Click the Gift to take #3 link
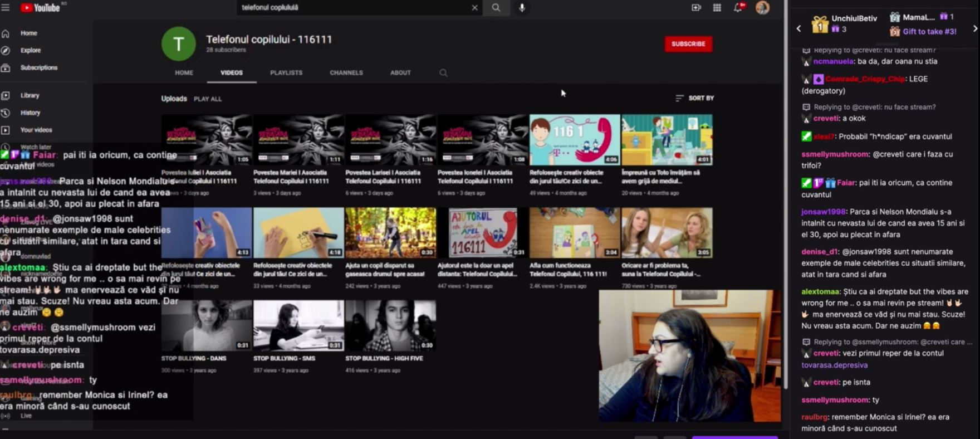Image resolution: width=980 pixels, height=439 pixels. pos(929,32)
